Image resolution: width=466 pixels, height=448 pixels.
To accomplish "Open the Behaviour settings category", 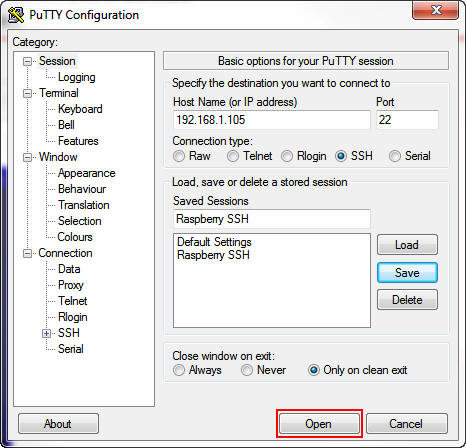I will tap(82, 189).
